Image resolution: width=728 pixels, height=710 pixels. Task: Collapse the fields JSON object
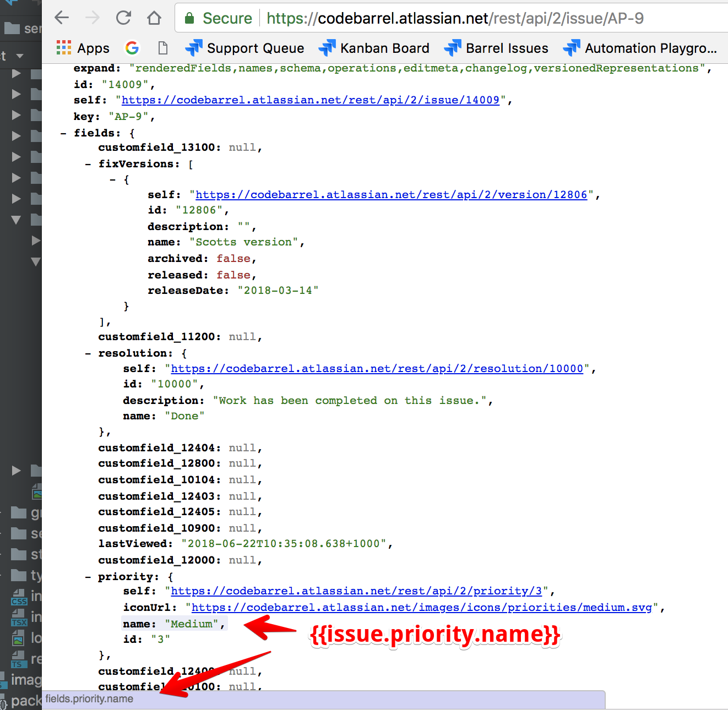[63, 133]
